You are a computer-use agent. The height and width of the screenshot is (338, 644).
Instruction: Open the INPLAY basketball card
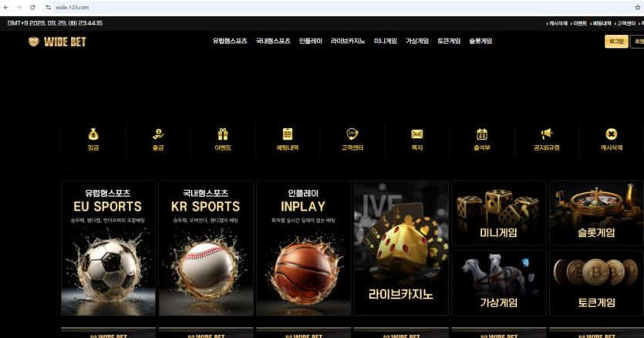tap(304, 248)
